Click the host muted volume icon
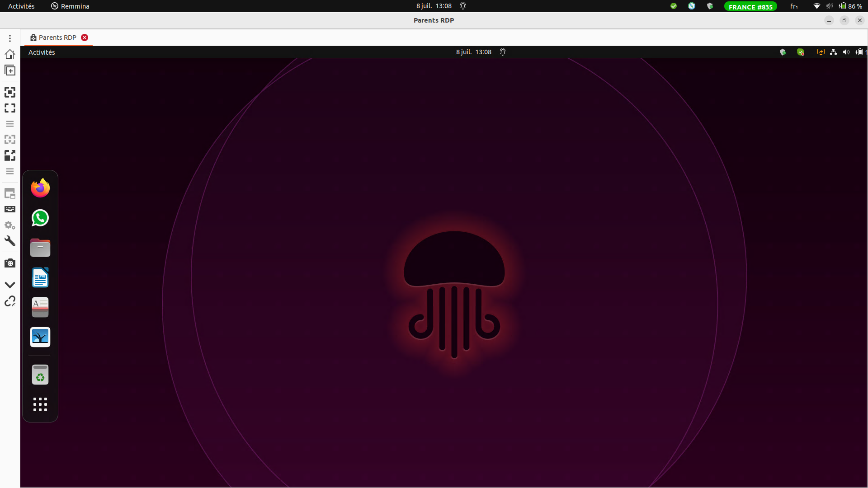The height and width of the screenshot is (488, 868). 829,6
